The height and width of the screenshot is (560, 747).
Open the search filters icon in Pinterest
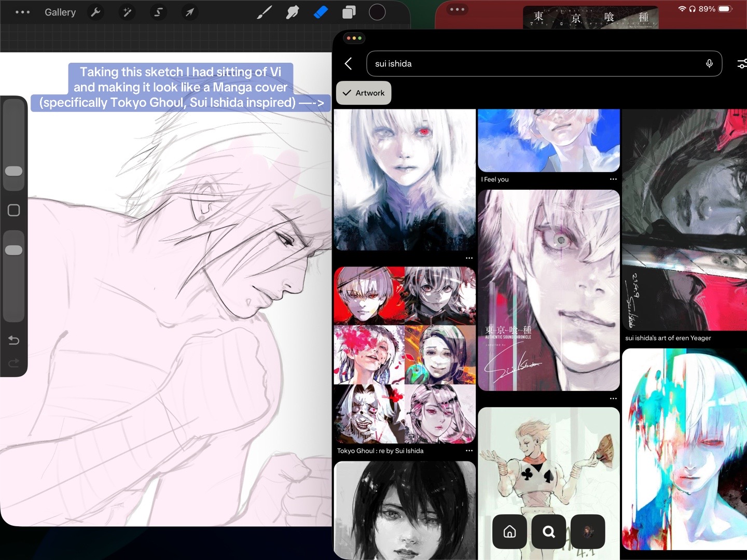tap(742, 64)
